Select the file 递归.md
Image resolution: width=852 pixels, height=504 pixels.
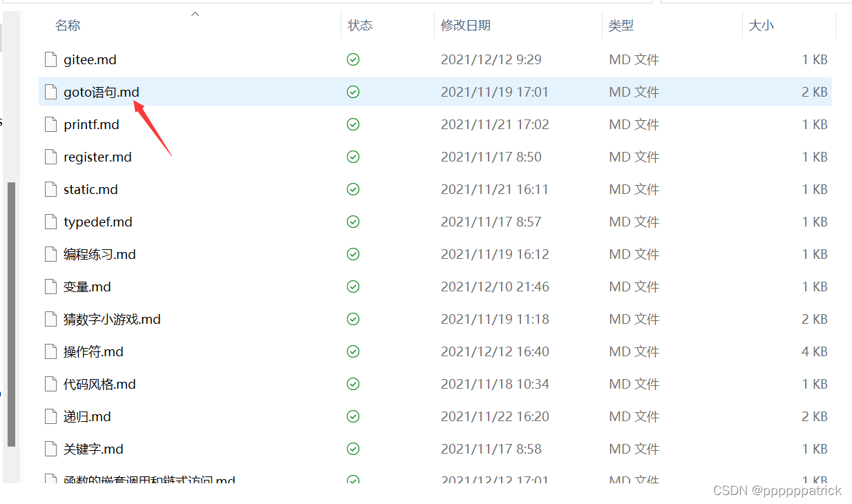pos(87,417)
